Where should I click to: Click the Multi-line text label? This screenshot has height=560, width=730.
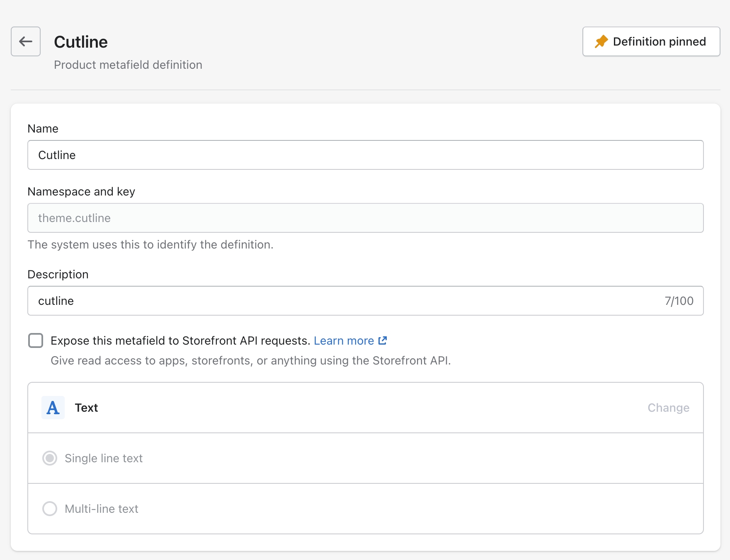tap(102, 509)
